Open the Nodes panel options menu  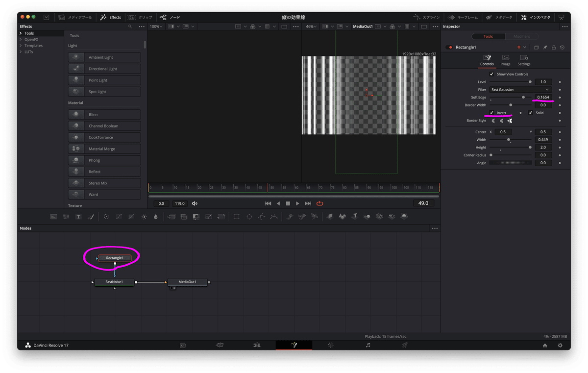pos(435,228)
